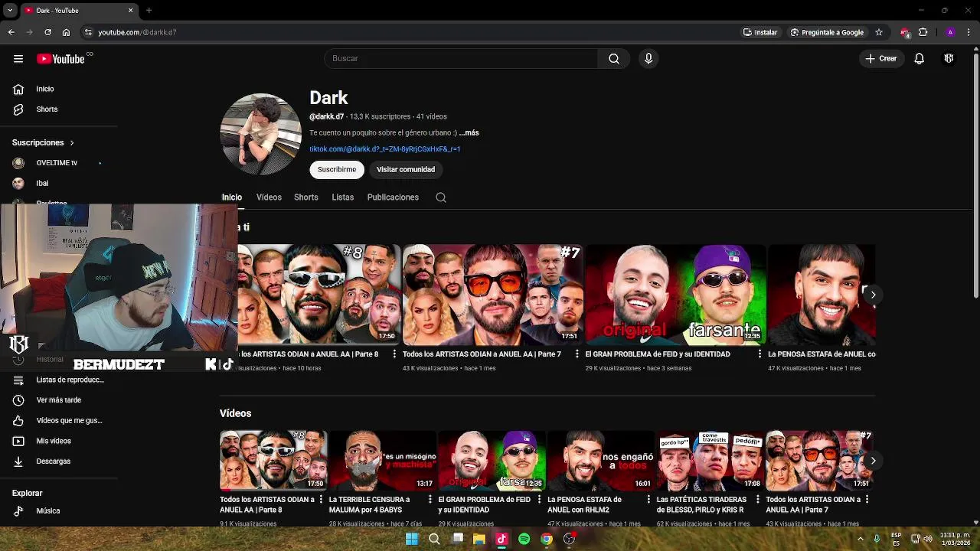
Task: Open options for TERRIBLE CENSURA a MALUMA
Action: 431,500
